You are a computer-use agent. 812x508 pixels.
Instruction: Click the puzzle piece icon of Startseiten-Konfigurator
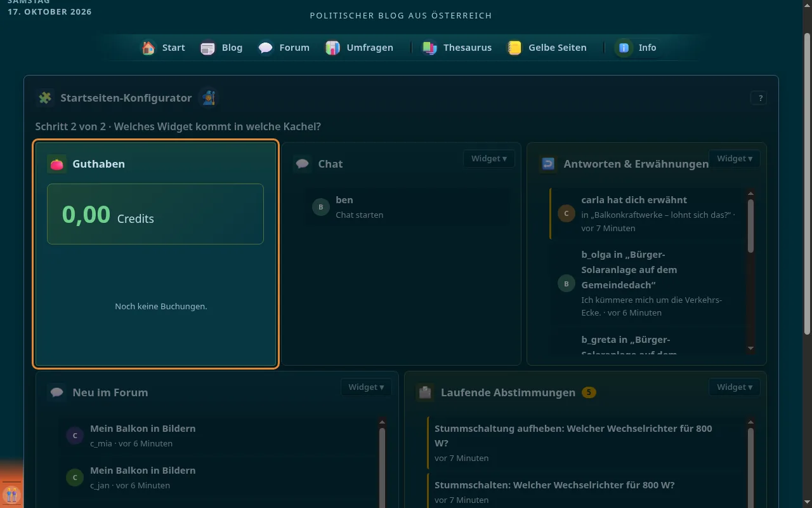click(45, 98)
